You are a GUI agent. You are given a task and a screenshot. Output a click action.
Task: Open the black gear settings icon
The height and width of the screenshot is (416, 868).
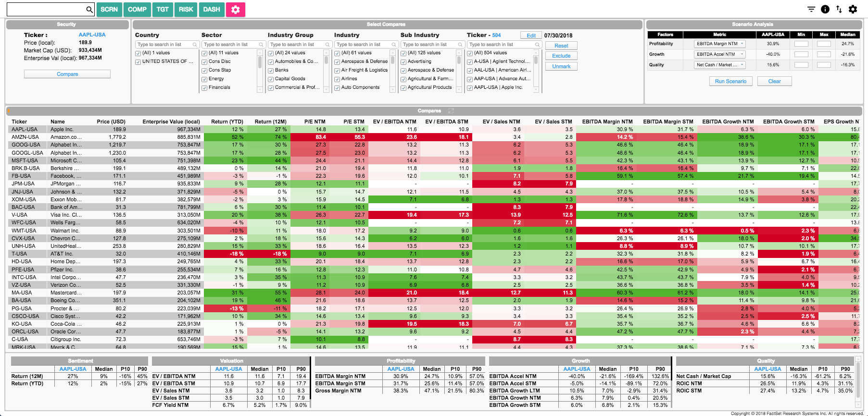point(853,9)
